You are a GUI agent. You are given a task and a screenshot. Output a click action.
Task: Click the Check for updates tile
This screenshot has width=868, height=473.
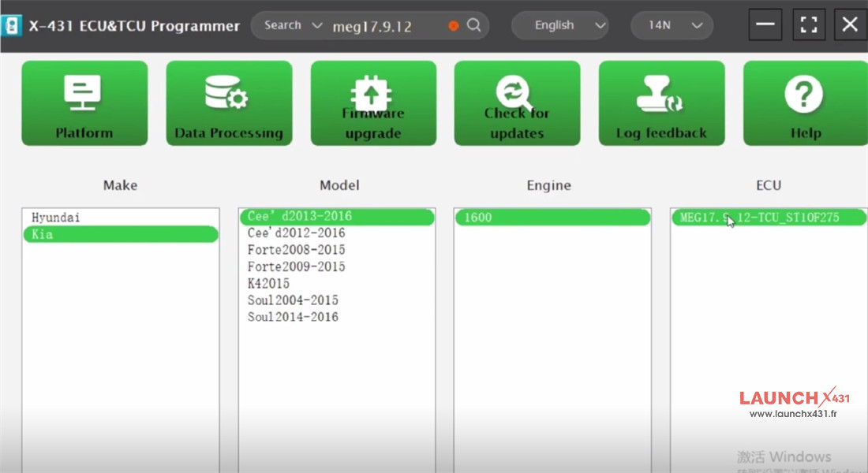(x=517, y=103)
